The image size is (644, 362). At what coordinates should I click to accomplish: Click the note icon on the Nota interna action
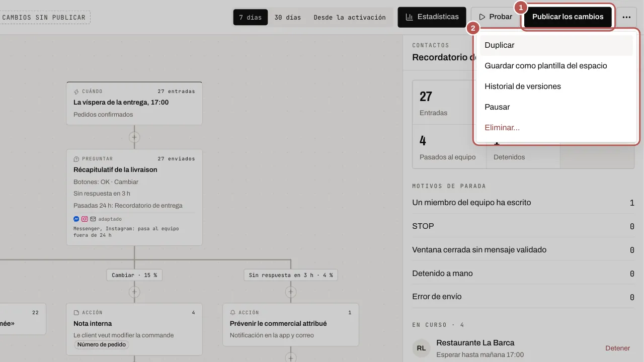76,313
